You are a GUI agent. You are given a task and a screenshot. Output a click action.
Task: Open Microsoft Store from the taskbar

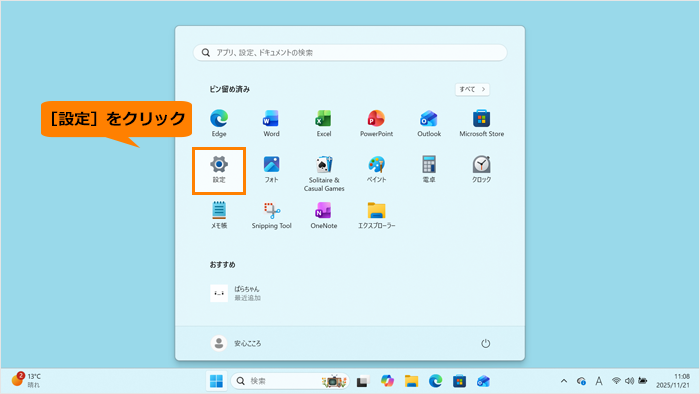[459, 381]
